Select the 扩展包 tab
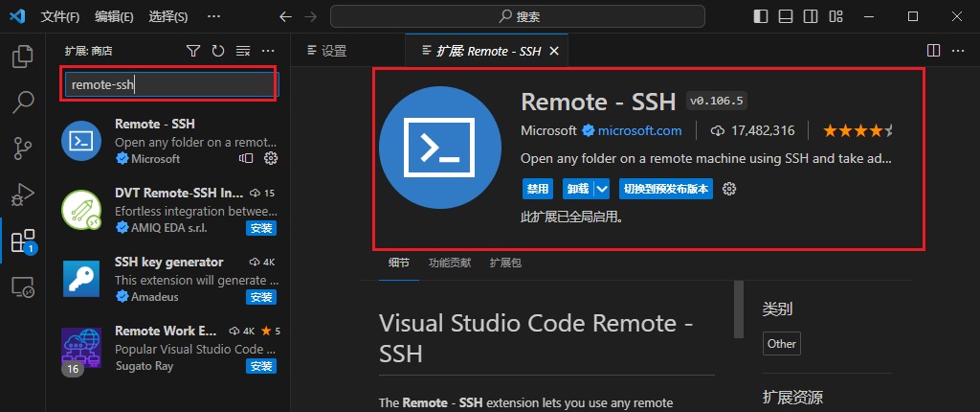 [505, 263]
